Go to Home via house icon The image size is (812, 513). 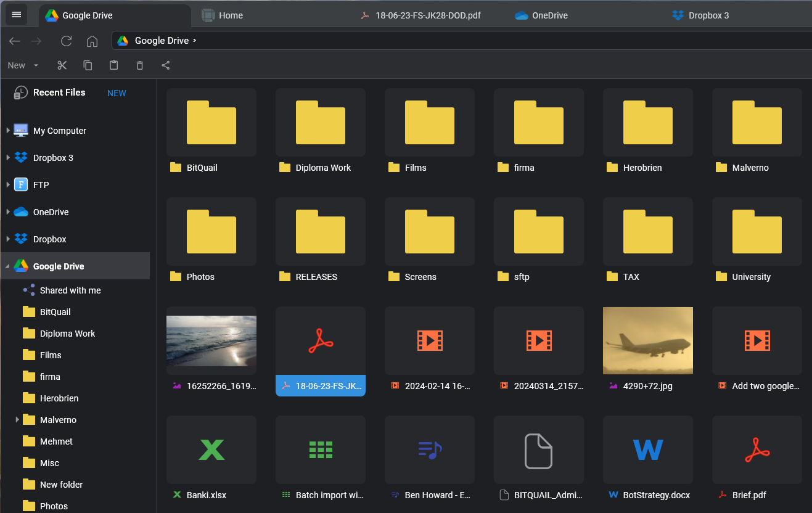[92, 41]
